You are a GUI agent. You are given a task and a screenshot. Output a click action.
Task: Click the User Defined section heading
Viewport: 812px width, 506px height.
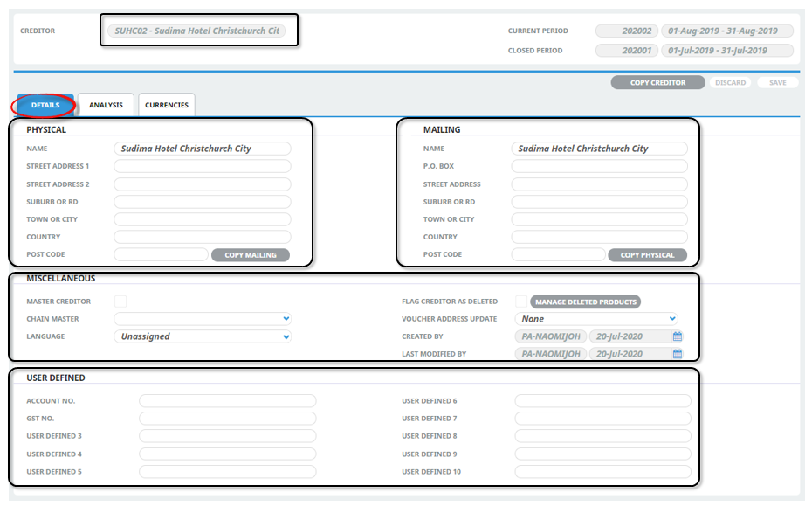(56, 378)
